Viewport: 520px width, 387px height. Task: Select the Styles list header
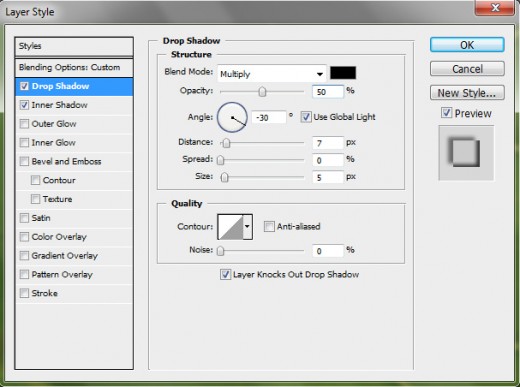pos(74,46)
